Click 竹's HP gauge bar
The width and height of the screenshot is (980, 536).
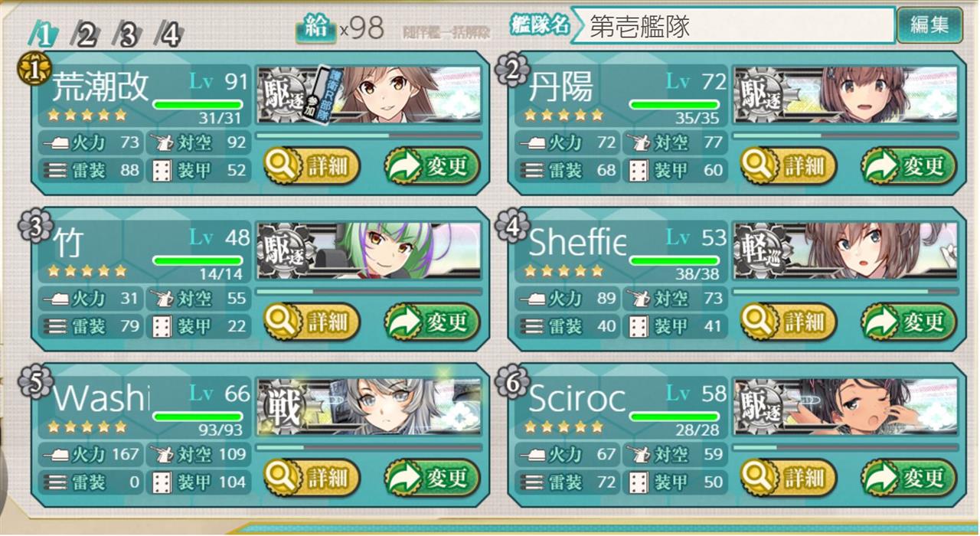coord(198,260)
